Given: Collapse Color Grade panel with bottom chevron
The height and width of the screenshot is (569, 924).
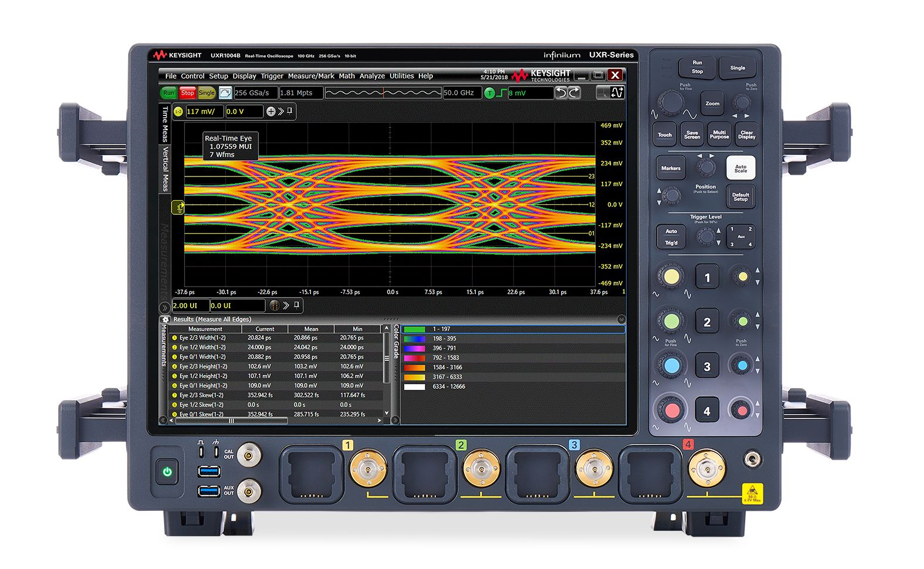Looking at the screenshot, I should click(395, 420).
